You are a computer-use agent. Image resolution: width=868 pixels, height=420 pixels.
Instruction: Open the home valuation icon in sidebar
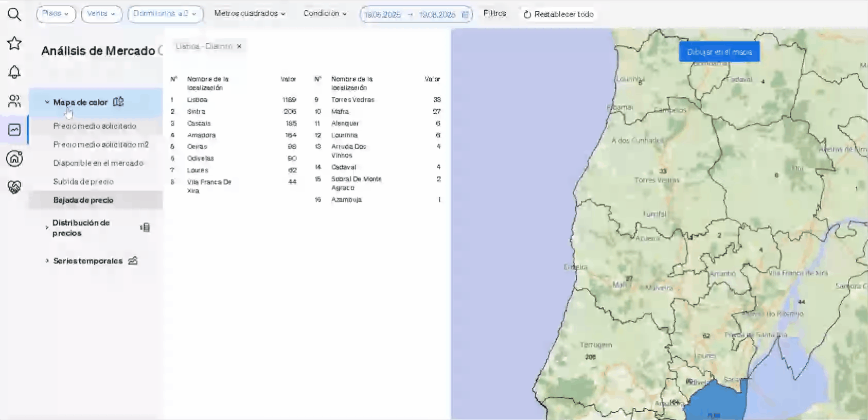(x=14, y=159)
